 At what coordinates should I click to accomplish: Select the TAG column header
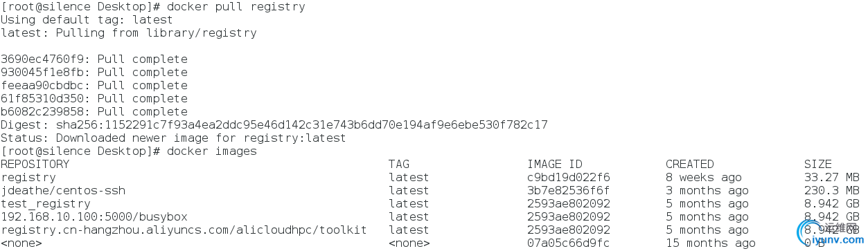(399, 165)
